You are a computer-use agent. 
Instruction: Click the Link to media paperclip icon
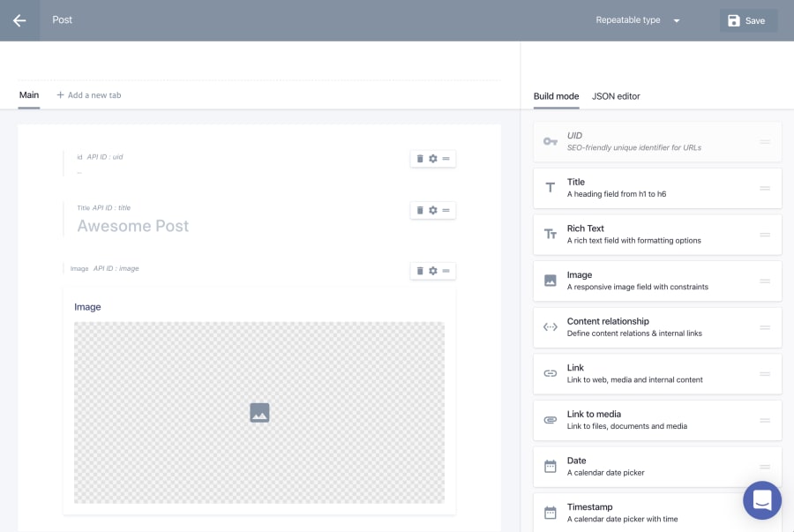[x=551, y=420]
